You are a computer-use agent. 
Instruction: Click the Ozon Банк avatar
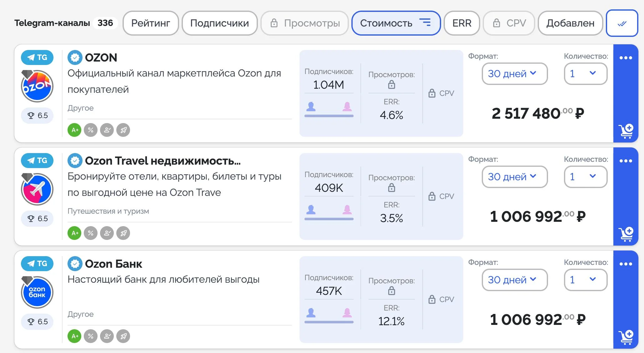[x=37, y=292]
